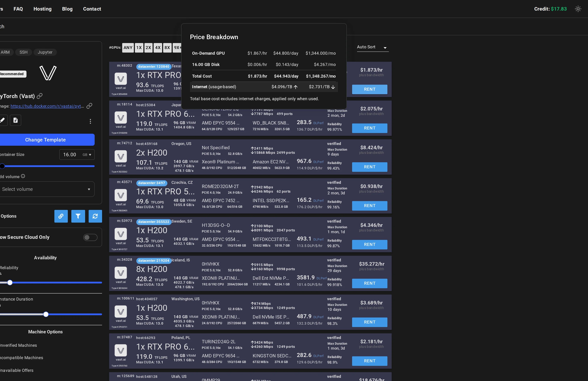Copy the PyTorch (Vast) template link icon
This screenshot has width=588, height=381.
pos(40,96)
